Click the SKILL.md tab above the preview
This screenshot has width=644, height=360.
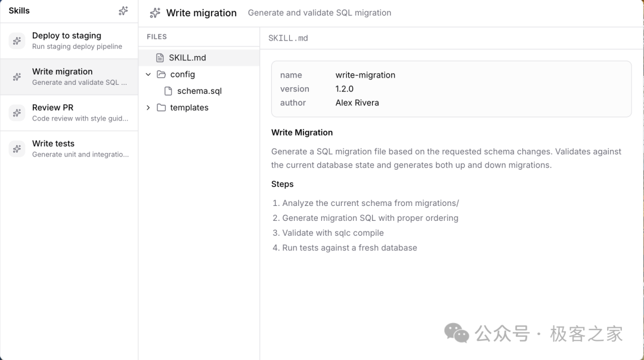pyautogui.click(x=288, y=38)
